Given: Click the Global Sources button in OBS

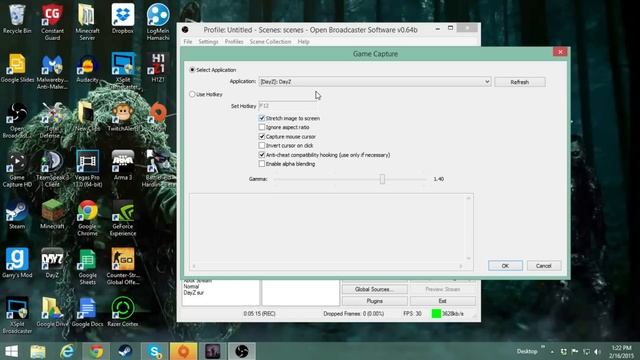Looking at the screenshot, I should (374, 289).
